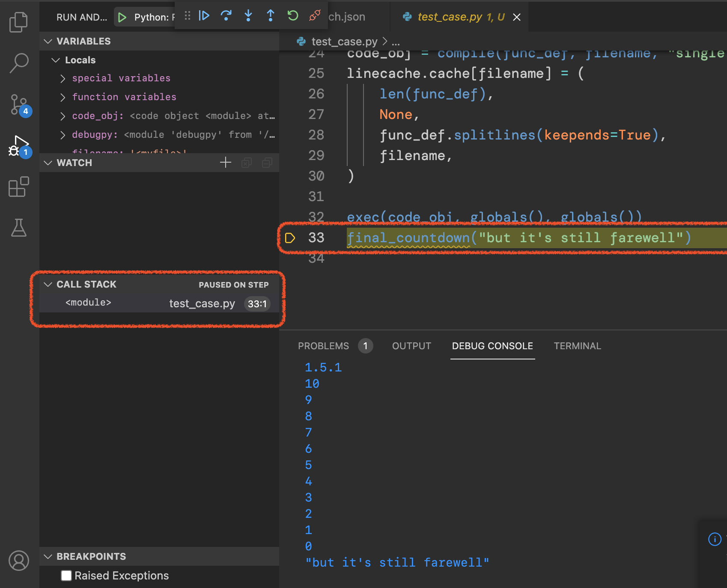Switch to the Terminal tab
This screenshot has height=588, width=727.
pos(577,346)
